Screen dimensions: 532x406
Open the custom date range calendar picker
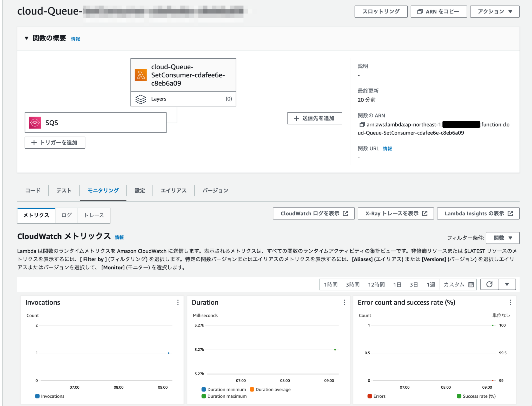tap(471, 284)
